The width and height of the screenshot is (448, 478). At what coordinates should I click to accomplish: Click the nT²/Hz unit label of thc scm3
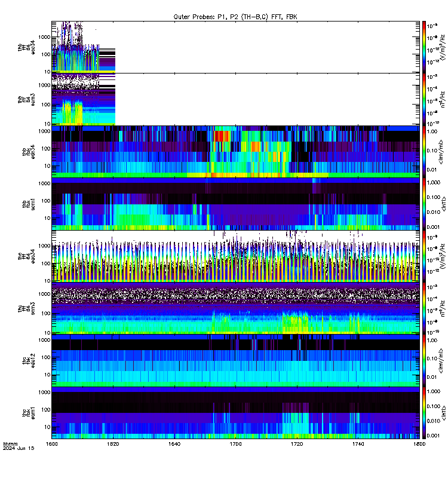[x=443, y=308]
